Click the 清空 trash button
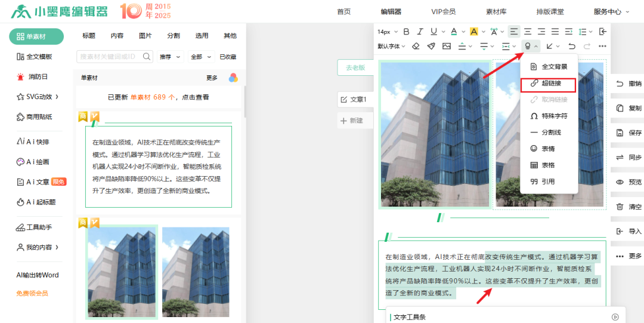 (x=628, y=207)
